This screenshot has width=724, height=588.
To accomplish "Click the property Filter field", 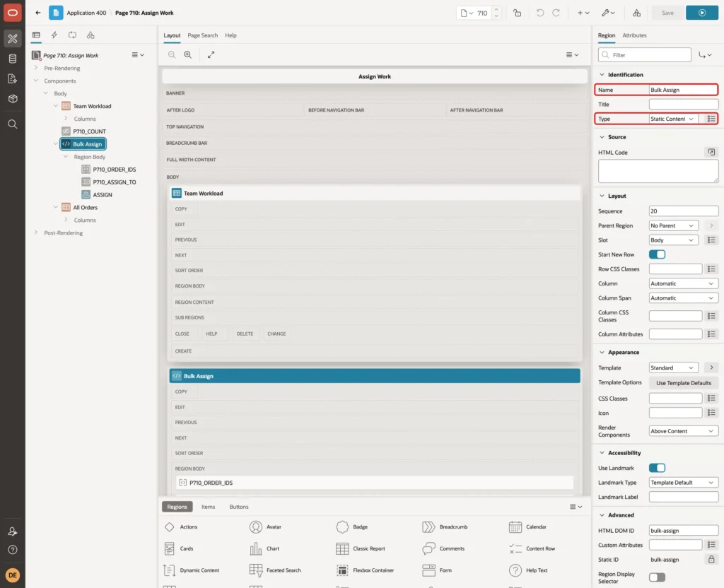I will click(645, 55).
